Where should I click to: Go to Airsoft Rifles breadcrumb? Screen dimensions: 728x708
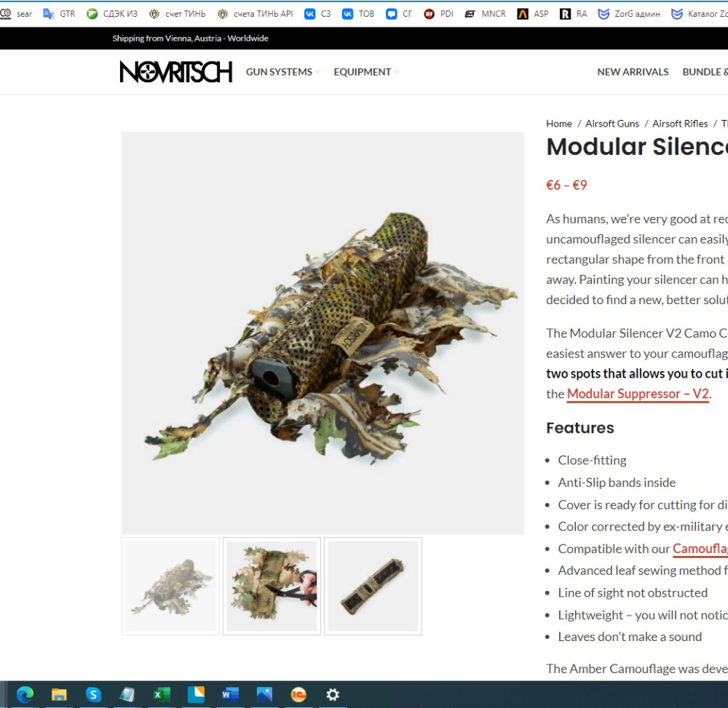click(x=680, y=124)
